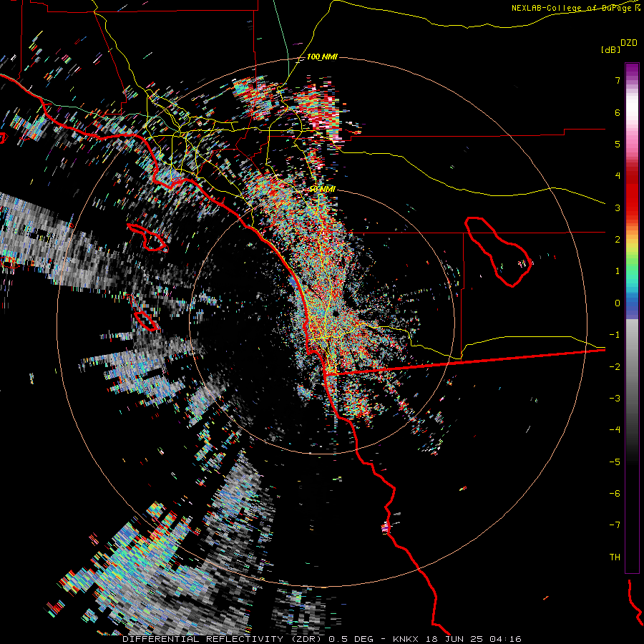Click the TH threshold label
Screen dimensions: 644x644
point(615,557)
